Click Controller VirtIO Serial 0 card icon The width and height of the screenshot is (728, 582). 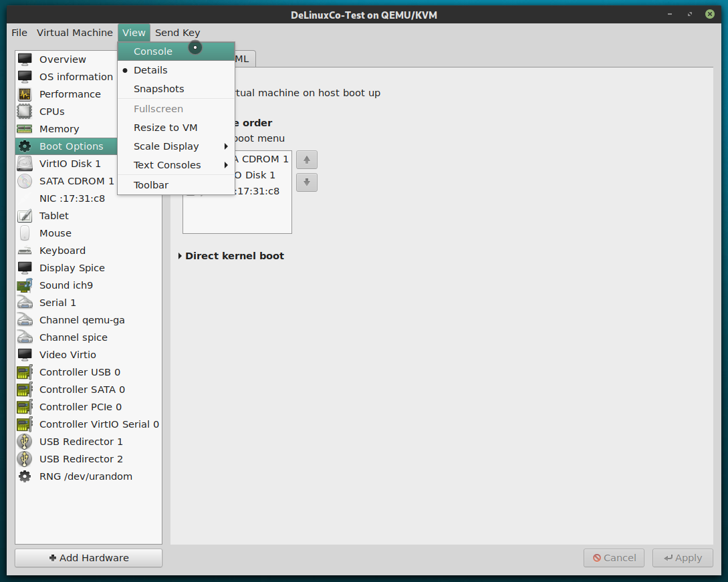(25, 424)
